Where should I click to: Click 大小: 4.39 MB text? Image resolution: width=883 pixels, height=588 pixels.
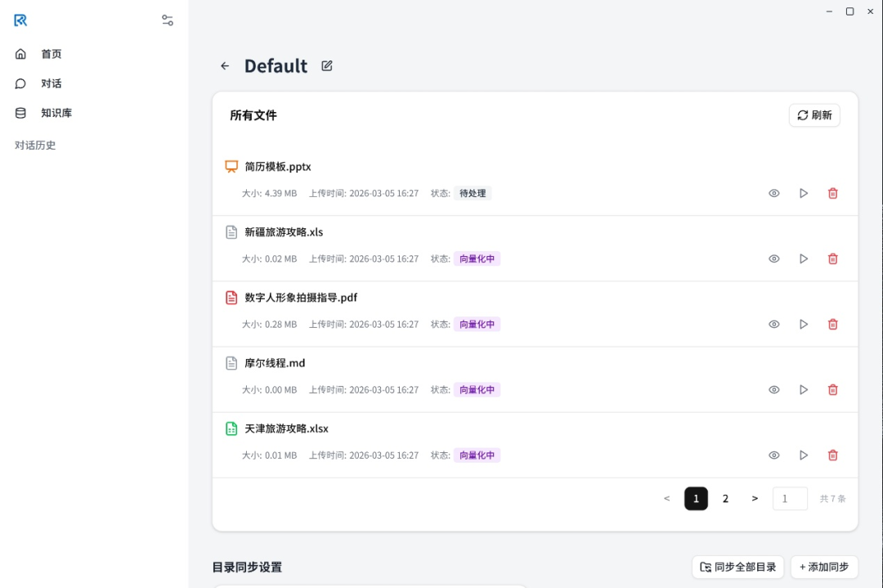click(x=269, y=193)
